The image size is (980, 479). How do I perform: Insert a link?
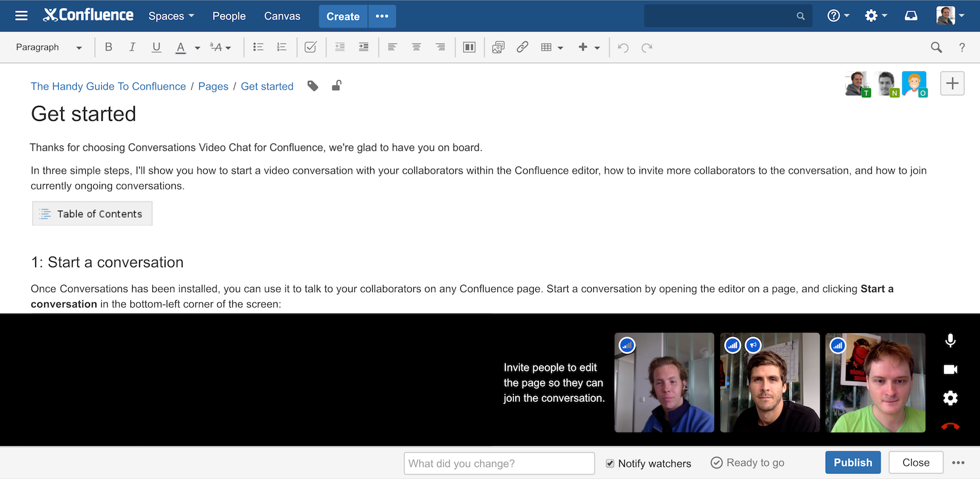(x=522, y=47)
